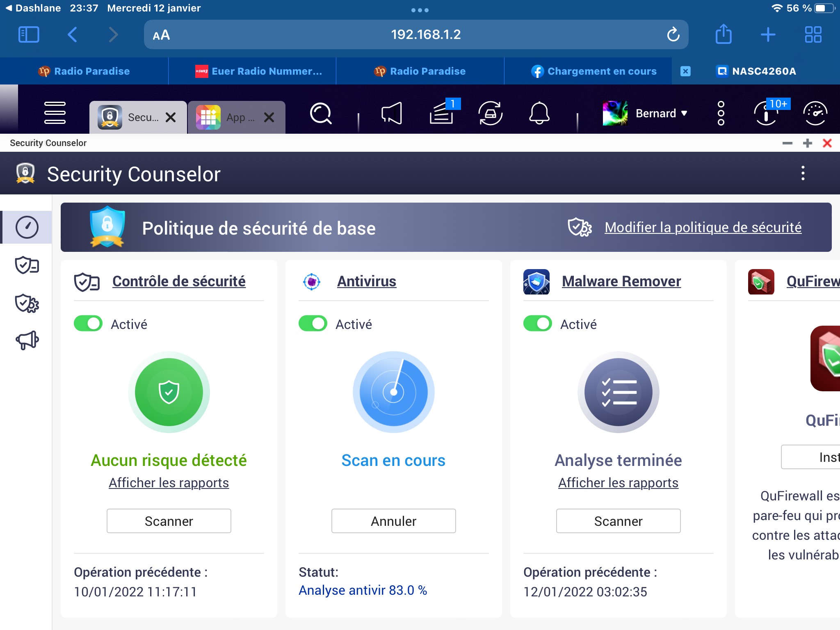Open the QTS toolbar vertical dots menu
840x630 pixels.
(x=721, y=113)
